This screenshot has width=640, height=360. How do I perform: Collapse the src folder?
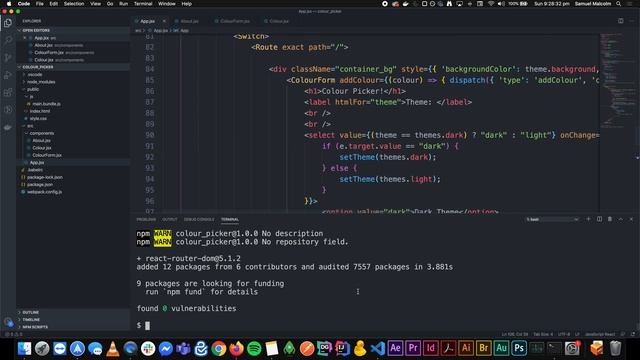(x=30, y=126)
